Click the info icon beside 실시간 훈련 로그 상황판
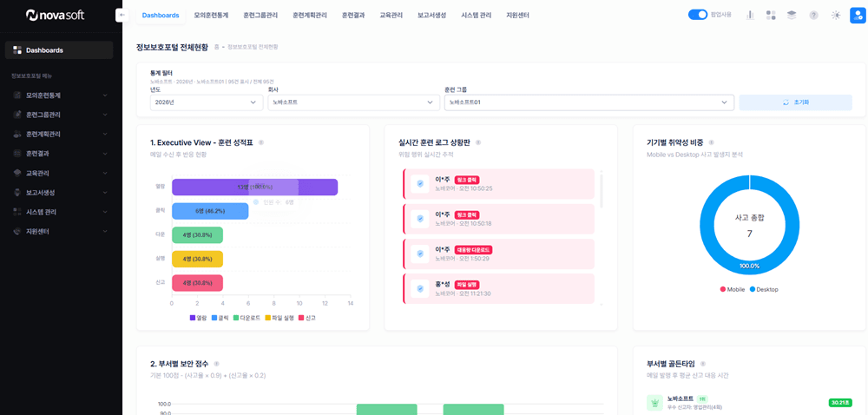 [478, 142]
